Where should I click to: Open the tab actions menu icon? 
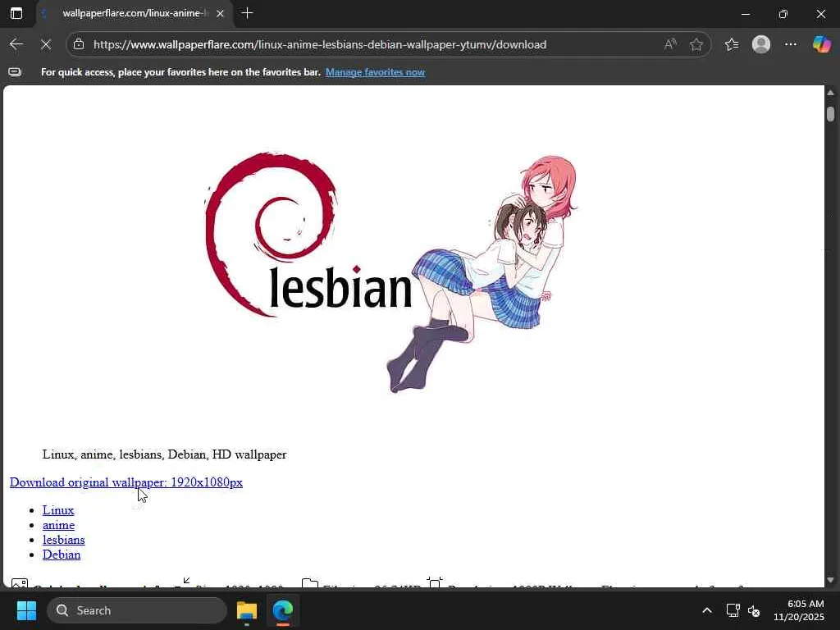coord(16,13)
